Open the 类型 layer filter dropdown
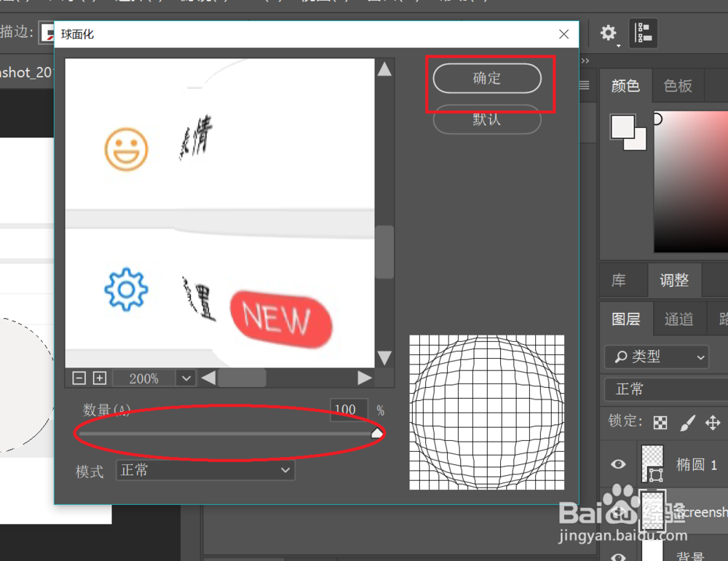The height and width of the screenshot is (561, 728). (657, 357)
